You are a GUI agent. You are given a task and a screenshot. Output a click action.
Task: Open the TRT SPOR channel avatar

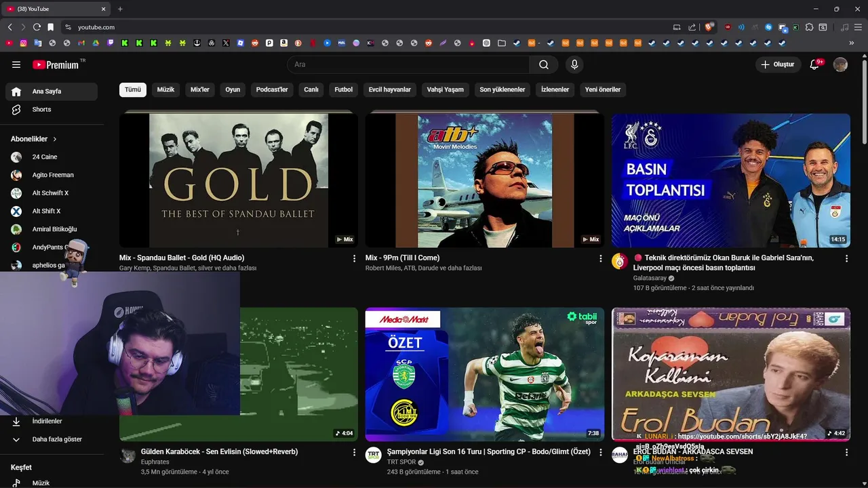(374, 455)
